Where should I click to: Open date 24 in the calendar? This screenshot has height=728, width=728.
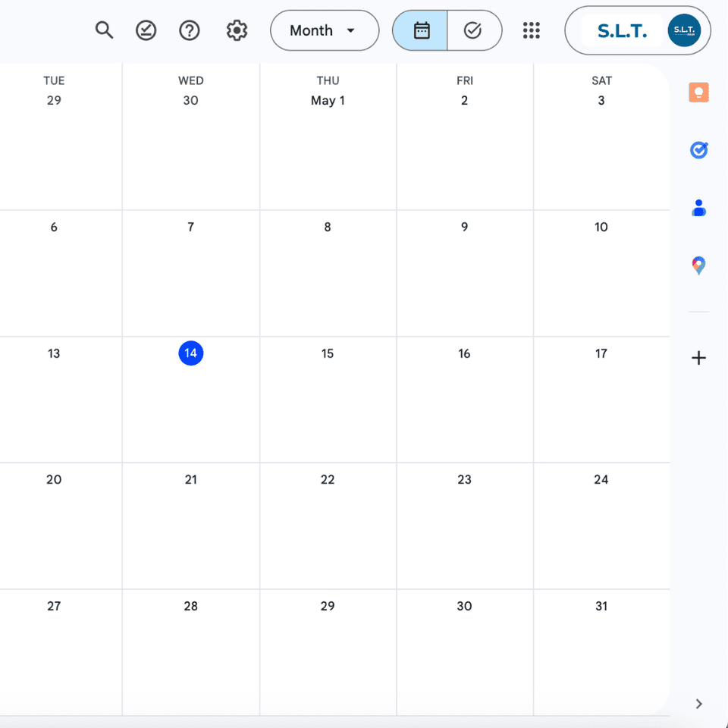pos(601,479)
